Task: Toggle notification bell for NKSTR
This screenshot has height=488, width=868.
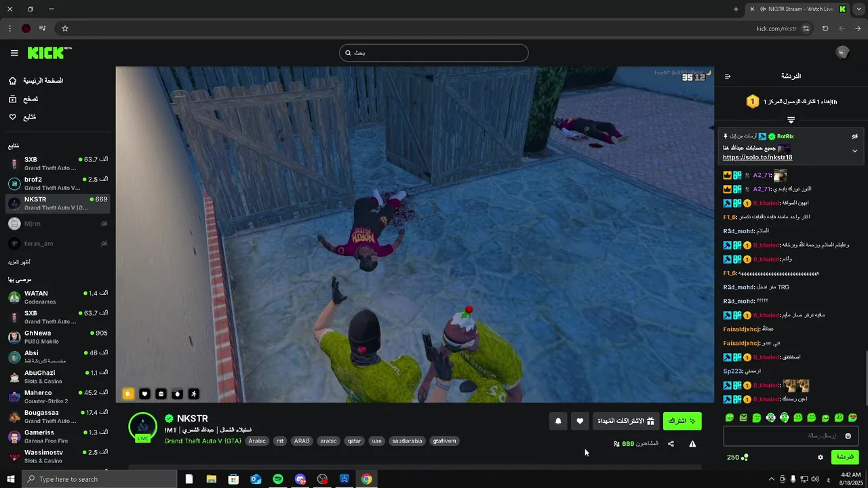Action: [x=558, y=421]
